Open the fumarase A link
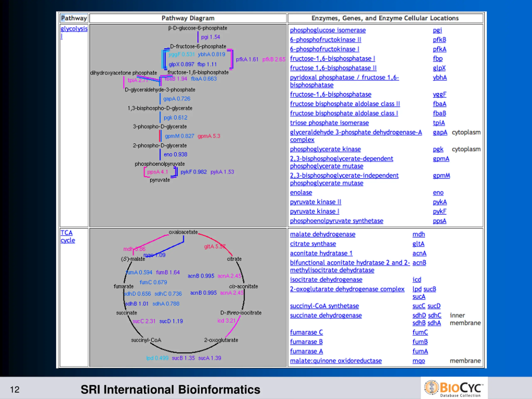The width and height of the screenshot is (532, 399). (x=306, y=351)
